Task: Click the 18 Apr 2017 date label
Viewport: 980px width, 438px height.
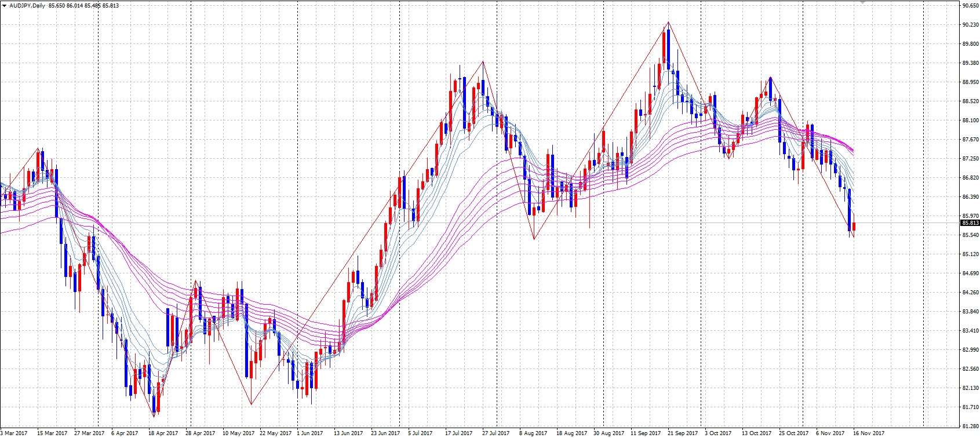Action: (x=163, y=433)
